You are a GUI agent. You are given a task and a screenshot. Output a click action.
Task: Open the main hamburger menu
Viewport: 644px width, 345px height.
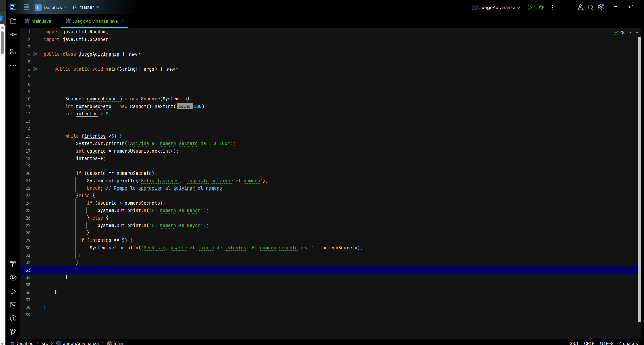(x=26, y=7)
